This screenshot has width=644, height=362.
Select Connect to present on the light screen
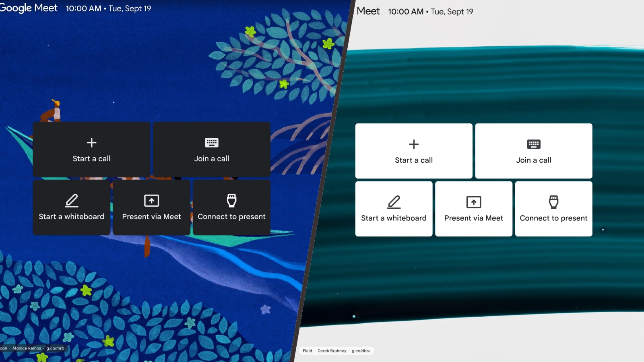pos(553,208)
